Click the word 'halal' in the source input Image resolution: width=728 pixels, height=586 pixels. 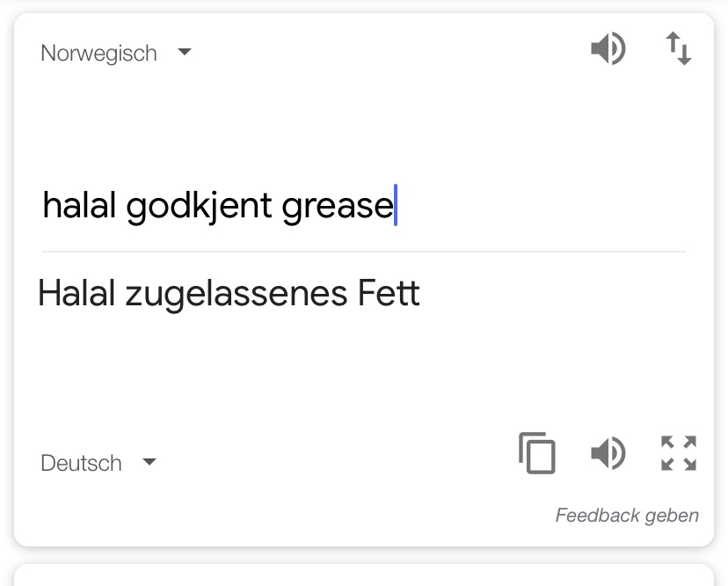coord(79,206)
